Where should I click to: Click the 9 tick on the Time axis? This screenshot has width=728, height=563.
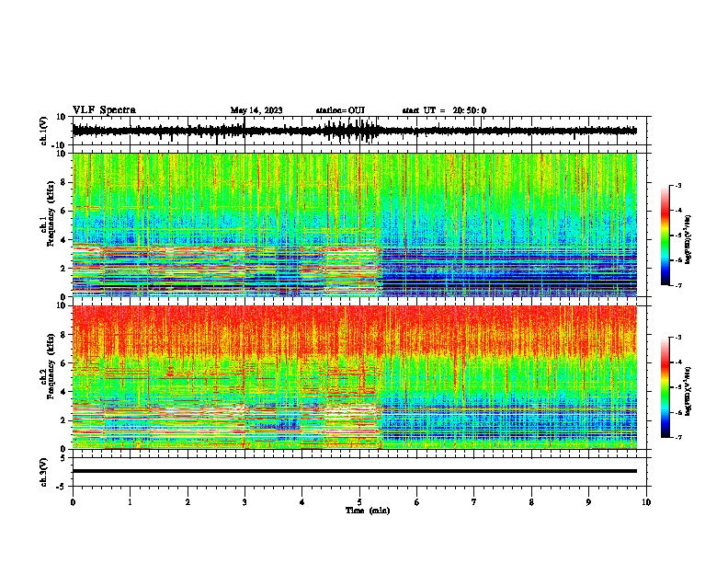[x=588, y=502]
